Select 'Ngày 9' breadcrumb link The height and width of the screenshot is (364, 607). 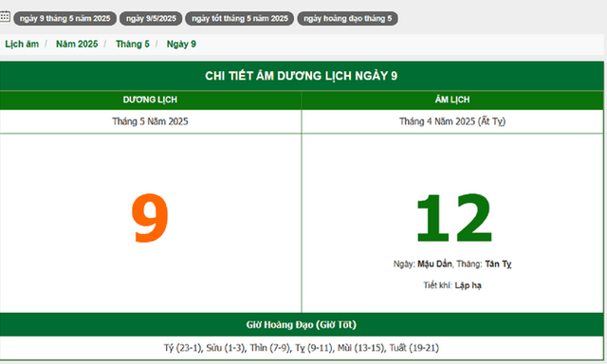pos(181,45)
